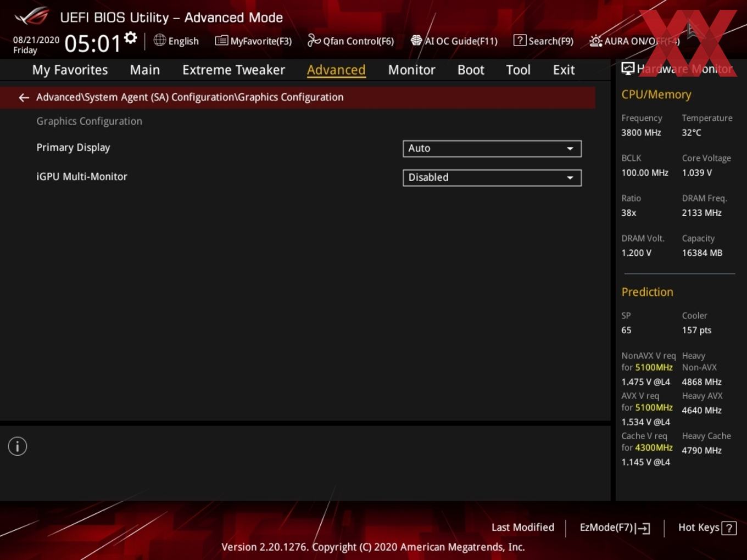Launch Qfan Control(F6)
747x560 pixels.
click(351, 41)
